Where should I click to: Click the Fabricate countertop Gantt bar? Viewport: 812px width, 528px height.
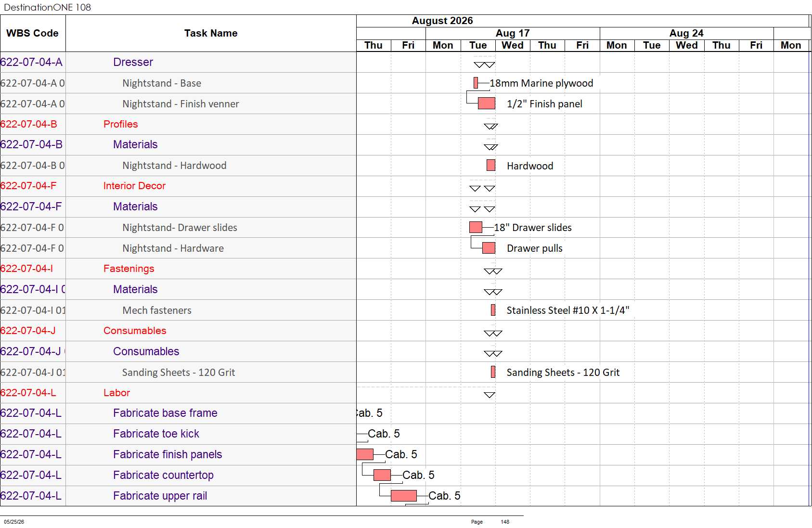click(382, 475)
